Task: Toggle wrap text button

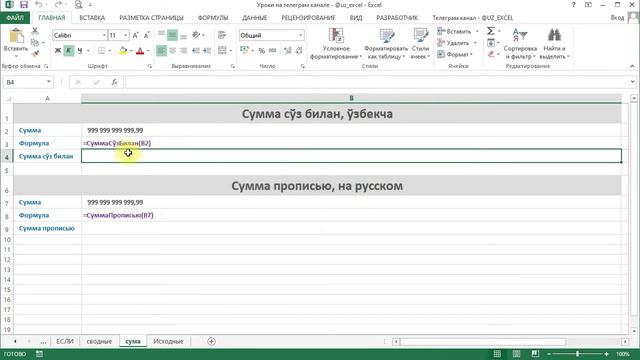Action: coord(222,35)
